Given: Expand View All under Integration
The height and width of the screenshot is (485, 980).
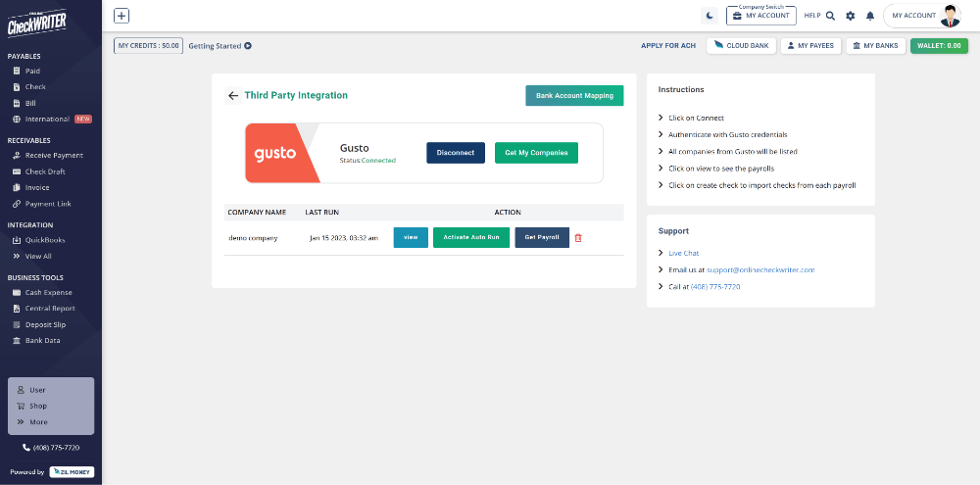Looking at the screenshot, I should point(38,256).
